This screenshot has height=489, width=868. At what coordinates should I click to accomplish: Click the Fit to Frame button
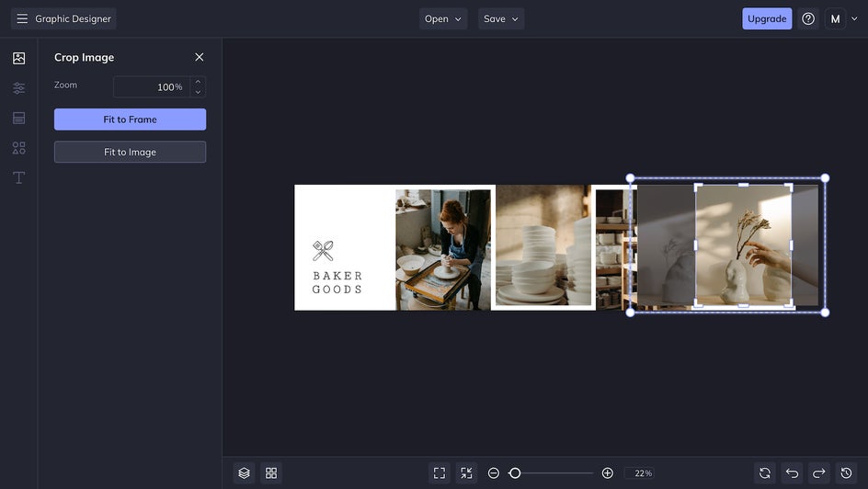point(130,119)
